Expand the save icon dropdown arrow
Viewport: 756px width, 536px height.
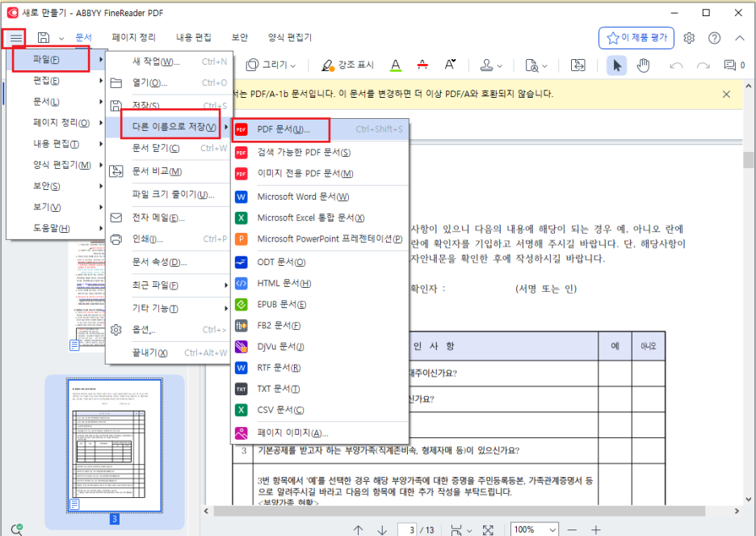click(61, 38)
